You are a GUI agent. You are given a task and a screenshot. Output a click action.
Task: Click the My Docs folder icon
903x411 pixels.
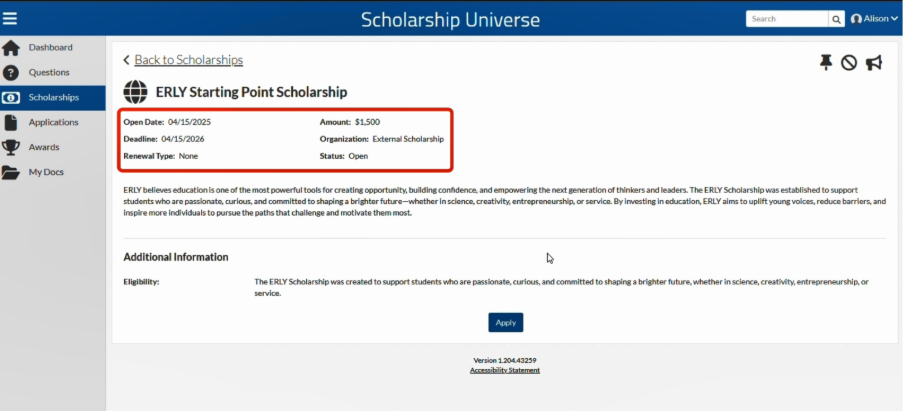[10, 172]
